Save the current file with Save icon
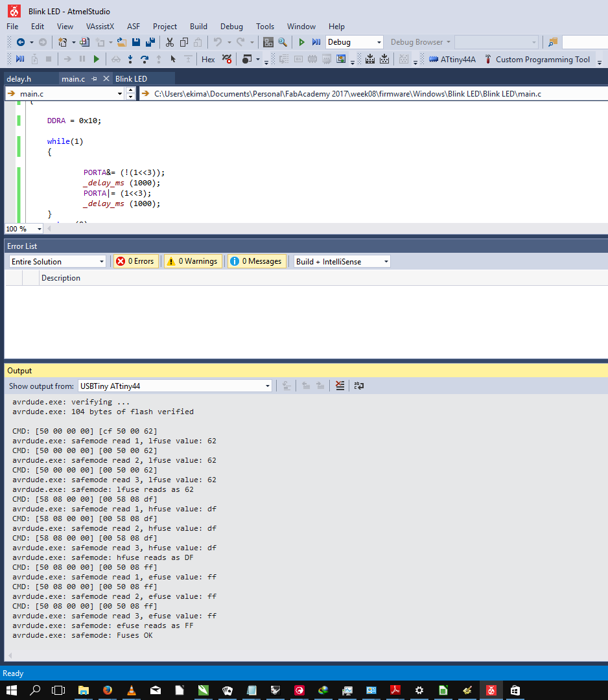This screenshot has height=700, width=608. coord(135,42)
